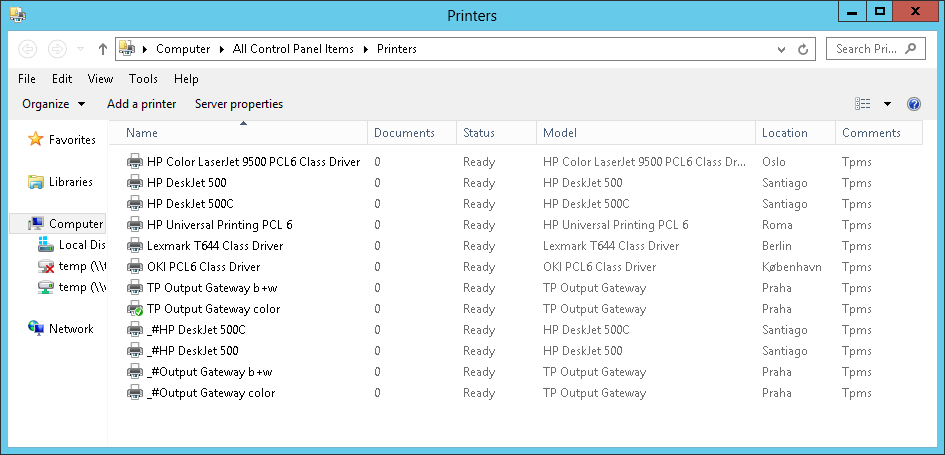Select the Lexmark T644 Class Driver icon
This screenshot has width=945, height=455.
pyautogui.click(x=135, y=246)
